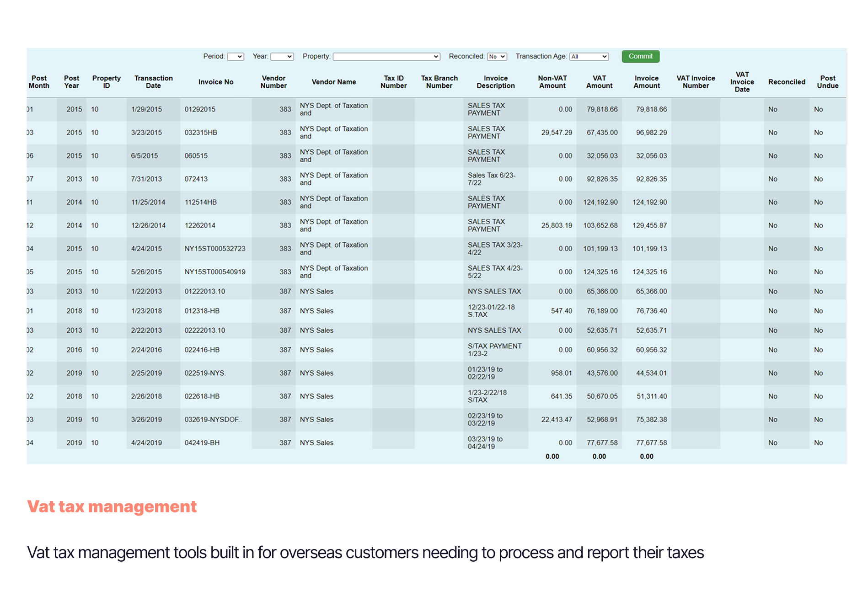Select invoice number 01292015 cell
Image resolution: width=868 pixels, height=602 pixels.
click(x=200, y=109)
